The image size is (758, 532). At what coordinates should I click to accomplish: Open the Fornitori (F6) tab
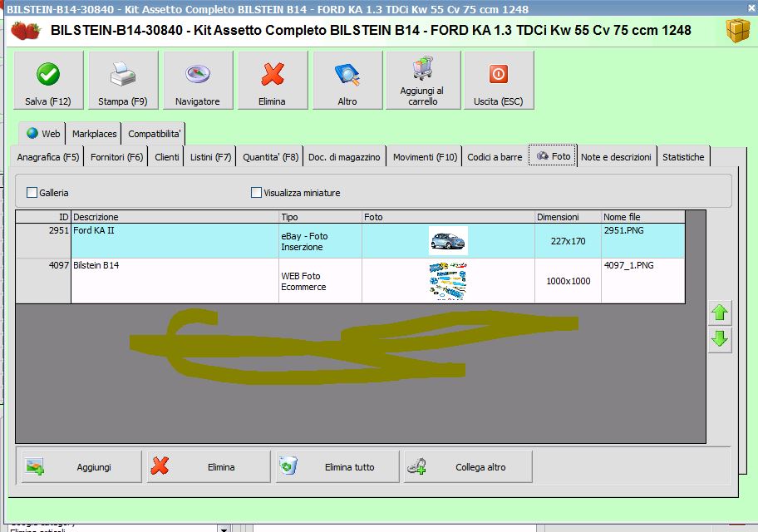pyautogui.click(x=117, y=157)
